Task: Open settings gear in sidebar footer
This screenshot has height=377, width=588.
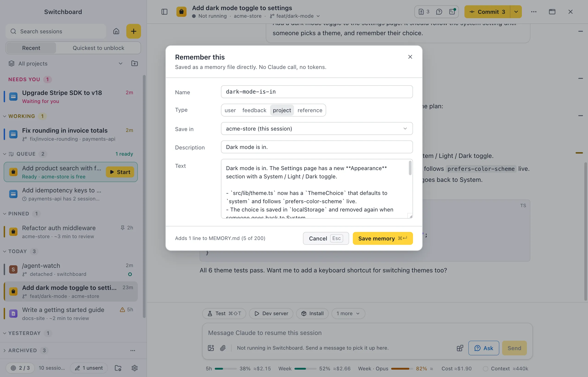Action: pos(135,368)
